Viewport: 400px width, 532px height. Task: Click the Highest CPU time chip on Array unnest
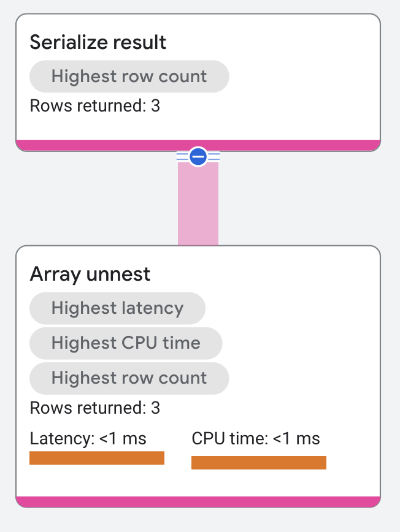[x=126, y=343]
